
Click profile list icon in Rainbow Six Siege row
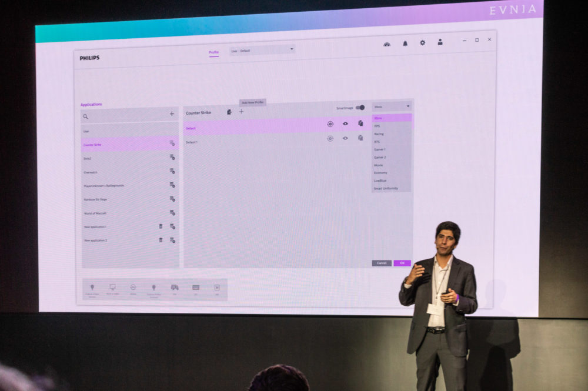tap(172, 199)
